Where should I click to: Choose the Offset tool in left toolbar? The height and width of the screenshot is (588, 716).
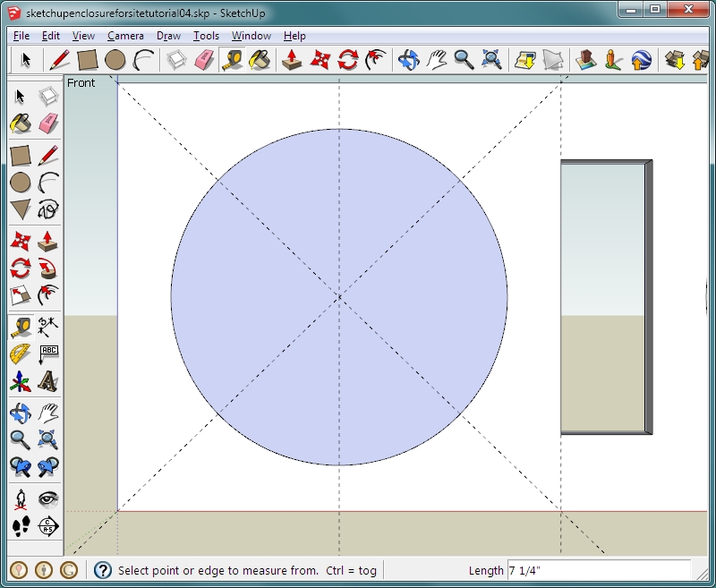pos(48,295)
